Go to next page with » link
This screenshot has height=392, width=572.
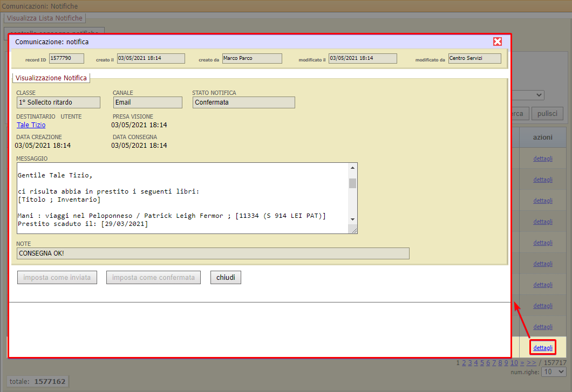[522, 363]
